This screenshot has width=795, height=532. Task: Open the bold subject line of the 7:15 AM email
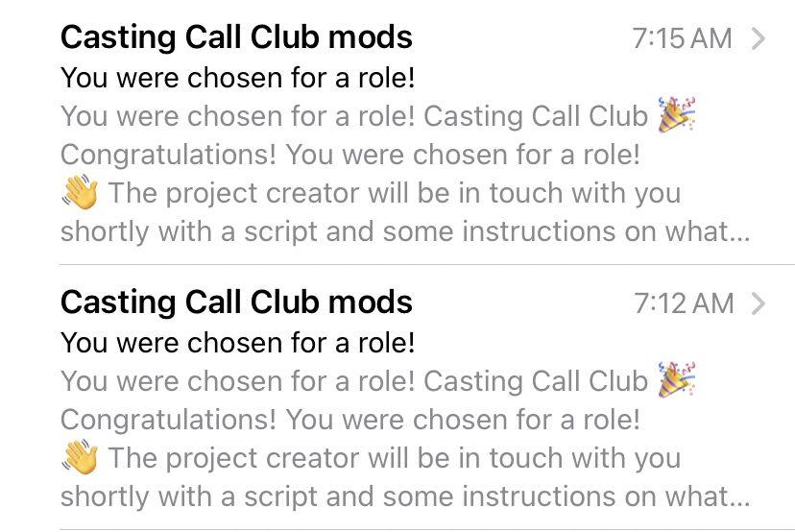click(x=237, y=77)
